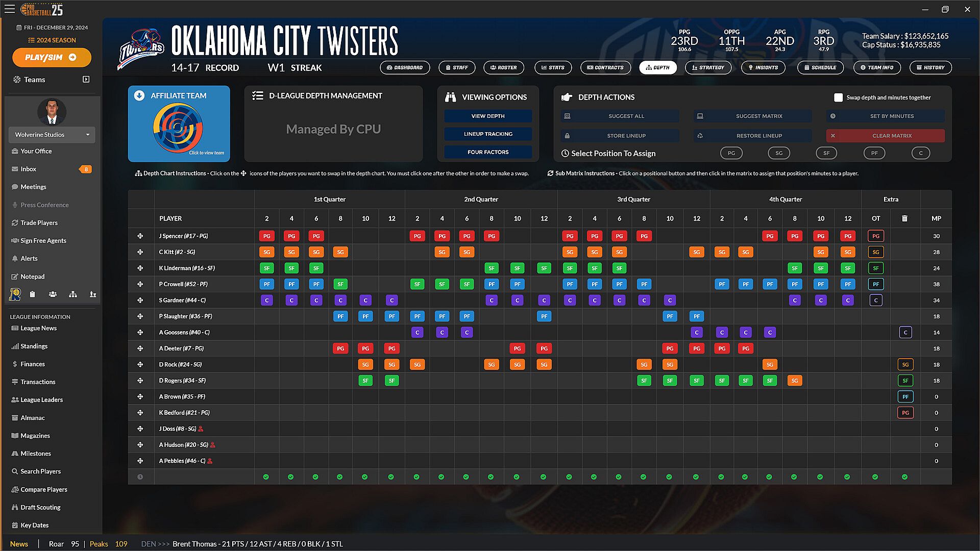Screen dimensions: 980x551
Task: Open the Contracts tab
Action: [x=605, y=67]
